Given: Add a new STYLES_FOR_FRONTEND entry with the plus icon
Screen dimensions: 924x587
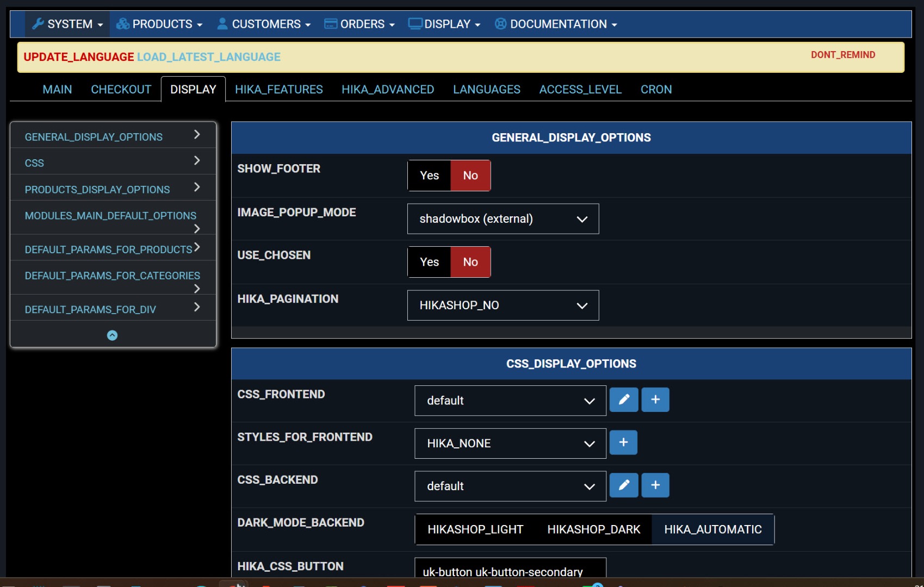Looking at the screenshot, I should pos(623,443).
